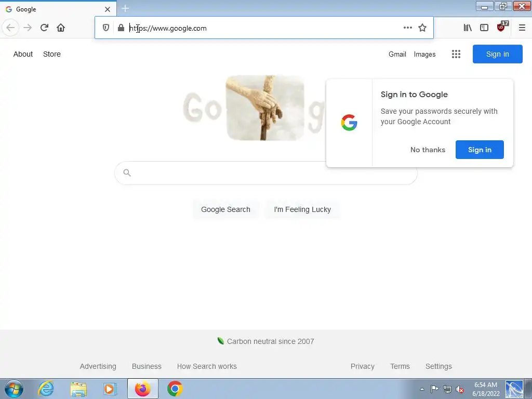This screenshot has height=399, width=532.
Task: Launch Internet Explorer from taskbar
Action: coord(46,389)
